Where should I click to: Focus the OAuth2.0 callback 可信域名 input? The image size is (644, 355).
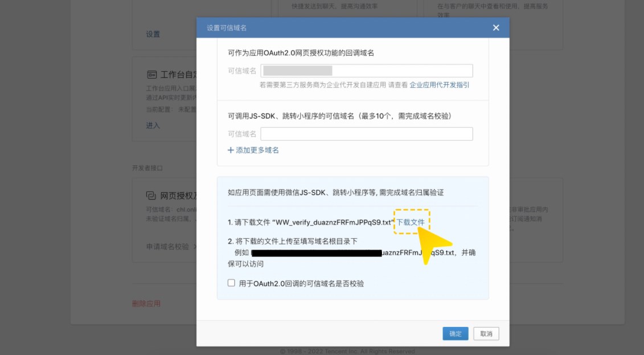point(367,71)
